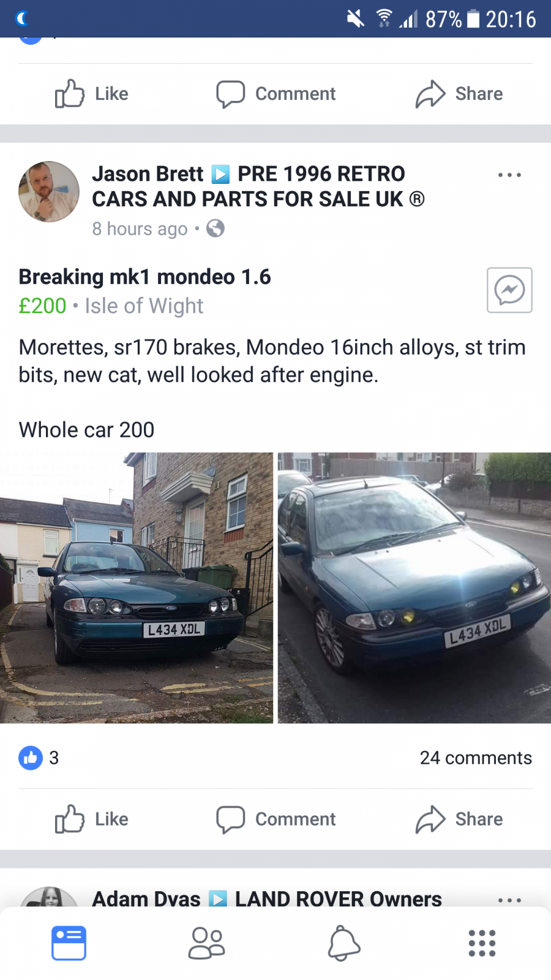Open the menu grid tab

pos(482,943)
